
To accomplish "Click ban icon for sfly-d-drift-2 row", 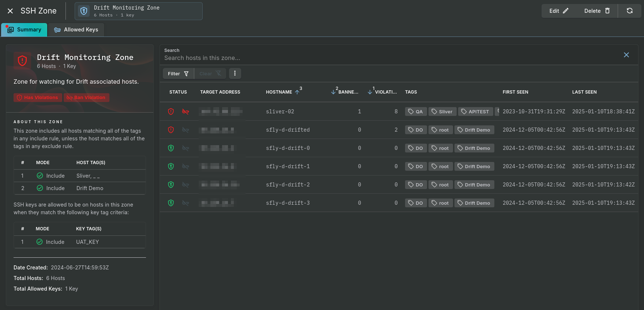I will [x=186, y=185].
